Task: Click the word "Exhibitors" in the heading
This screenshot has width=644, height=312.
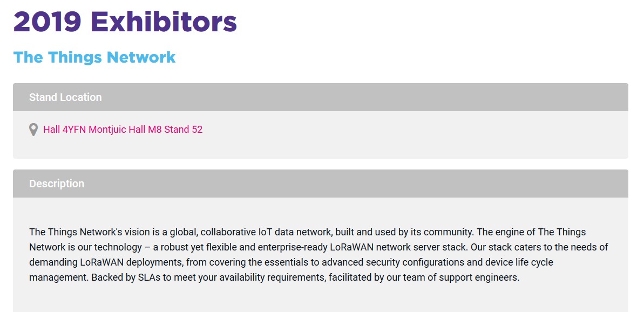Action: coord(164,22)
